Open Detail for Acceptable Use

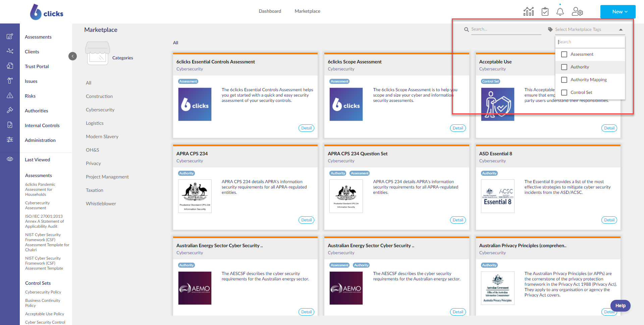(x=609, y=128)
